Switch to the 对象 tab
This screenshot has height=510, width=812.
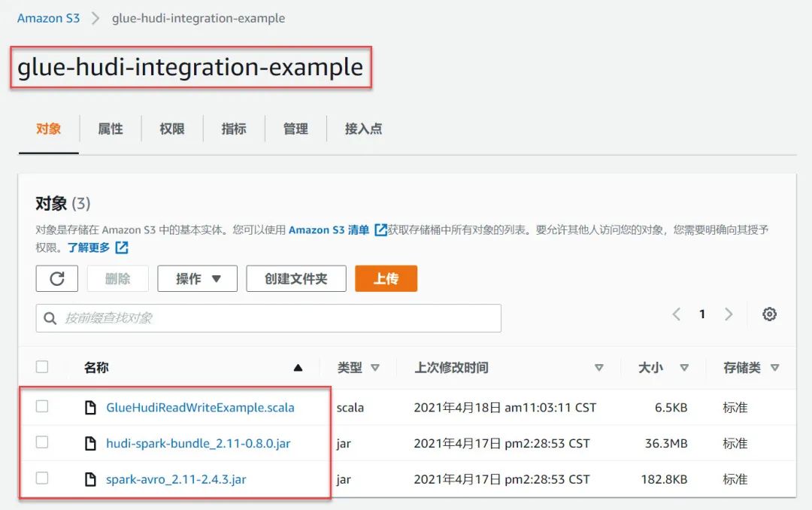[49, 129]
